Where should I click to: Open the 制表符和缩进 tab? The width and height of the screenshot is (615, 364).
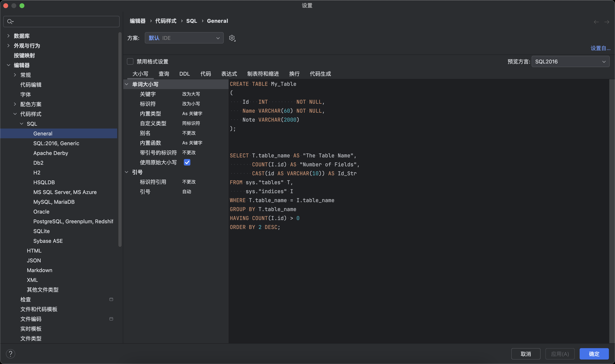click(263, 74)
